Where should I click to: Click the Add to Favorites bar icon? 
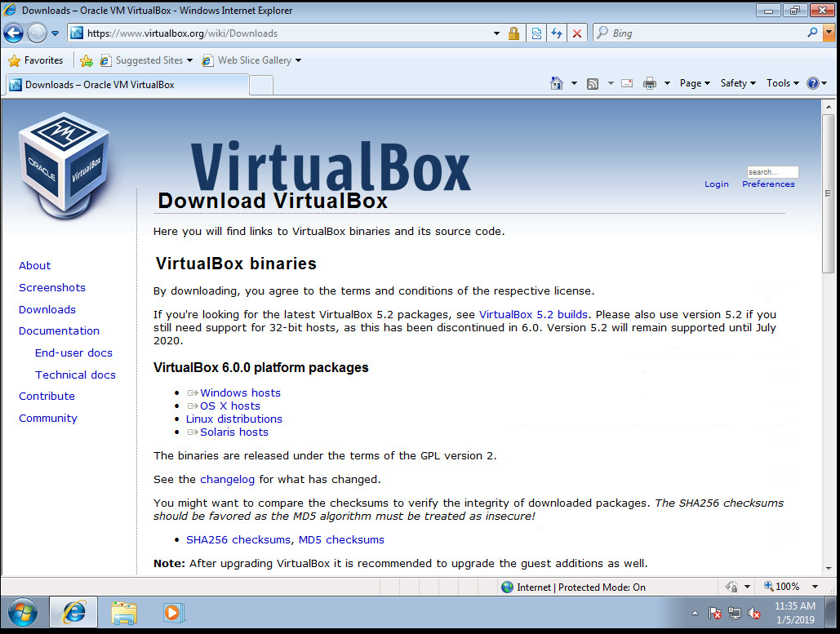(x=86, y=60)
